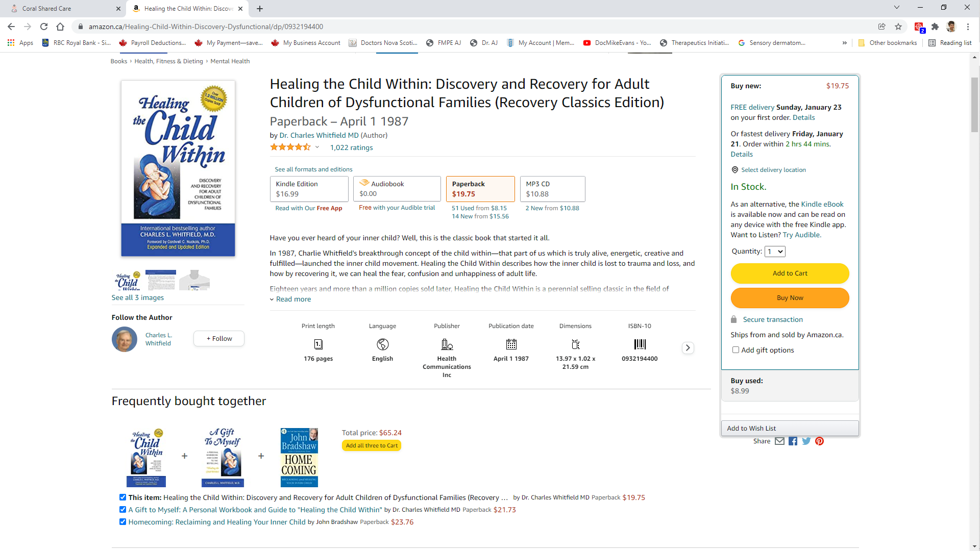Share via Facebook icon
Image resolution: width=980 pixels, height=551 pixels.
[793, 441]
